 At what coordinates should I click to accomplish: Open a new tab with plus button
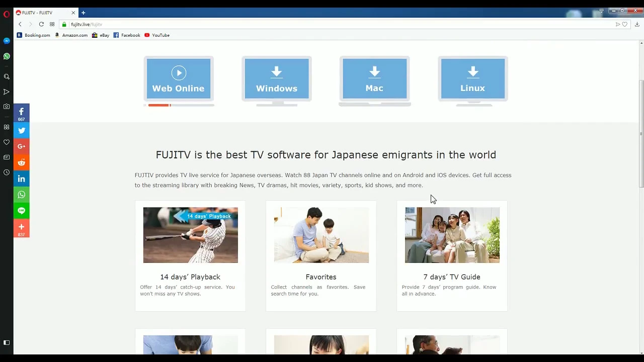(x=84, y=13)
